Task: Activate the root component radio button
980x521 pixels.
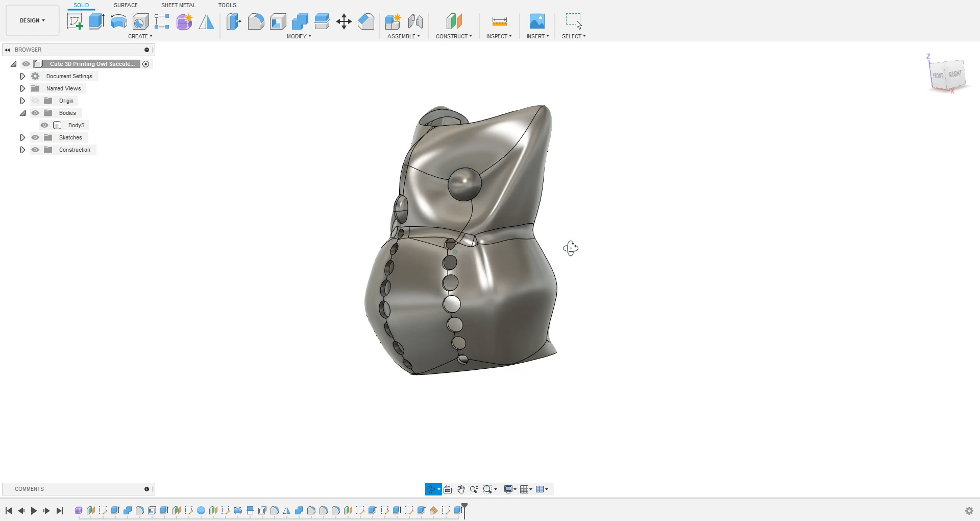Action: pos(146,64)
